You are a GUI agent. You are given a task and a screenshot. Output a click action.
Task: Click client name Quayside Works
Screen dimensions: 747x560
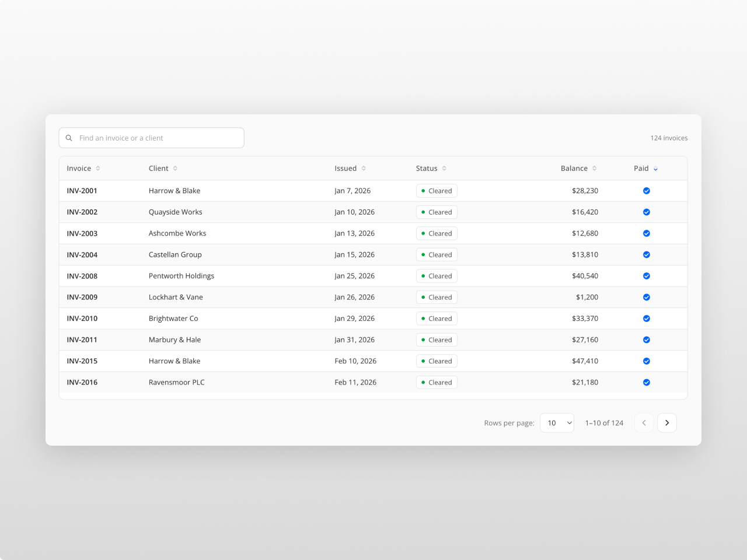176,212
